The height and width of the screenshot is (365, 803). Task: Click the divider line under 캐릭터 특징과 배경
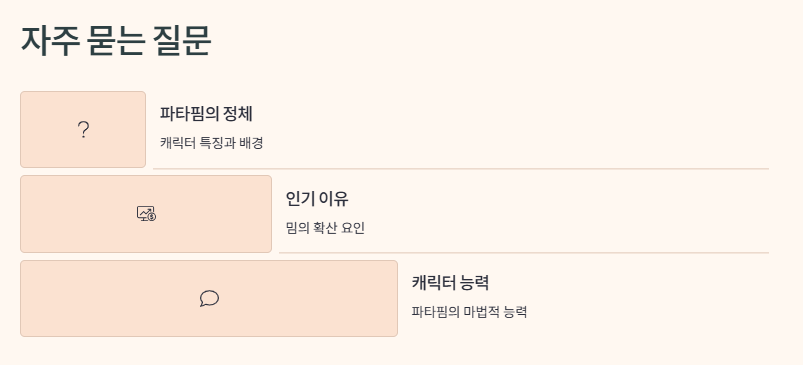461,168
